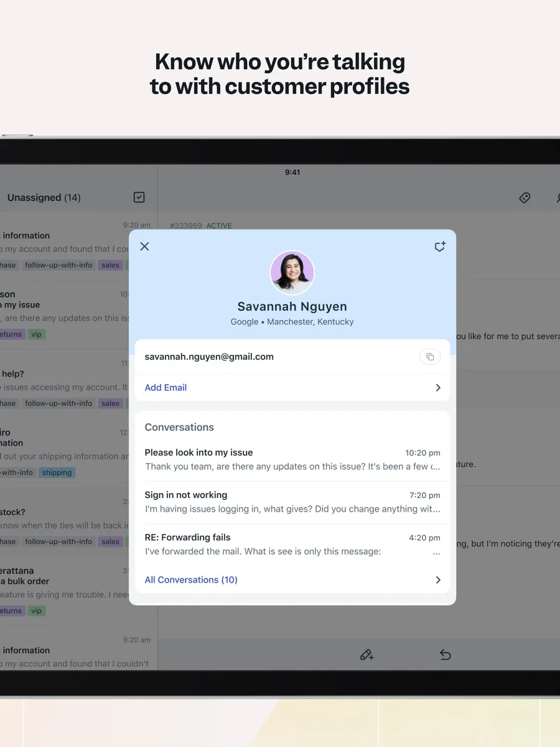Click the 10:20 pm timestamp

point(422,453)
